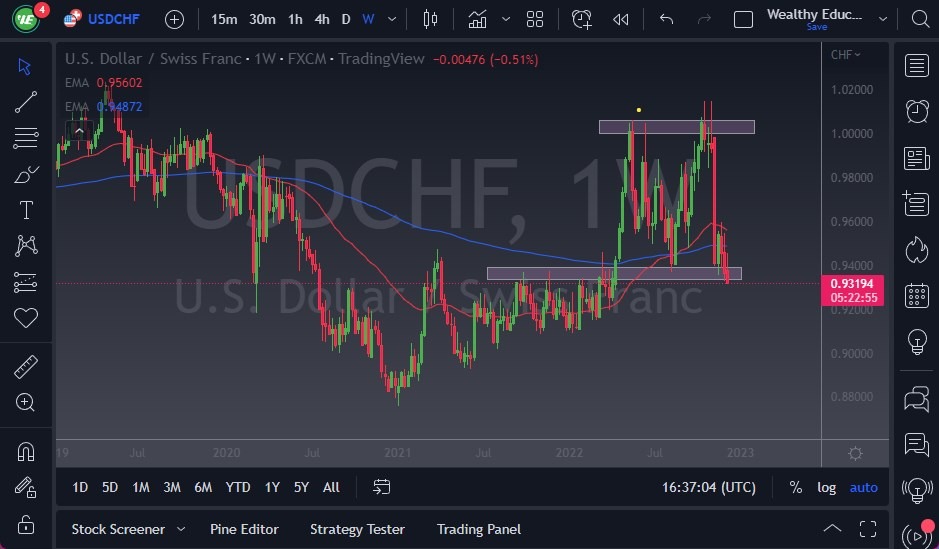The height and width of the screenshot is (549, 939).
Task: Expand the timeframe interval dropdown
Action: click(x=392, y=19)
